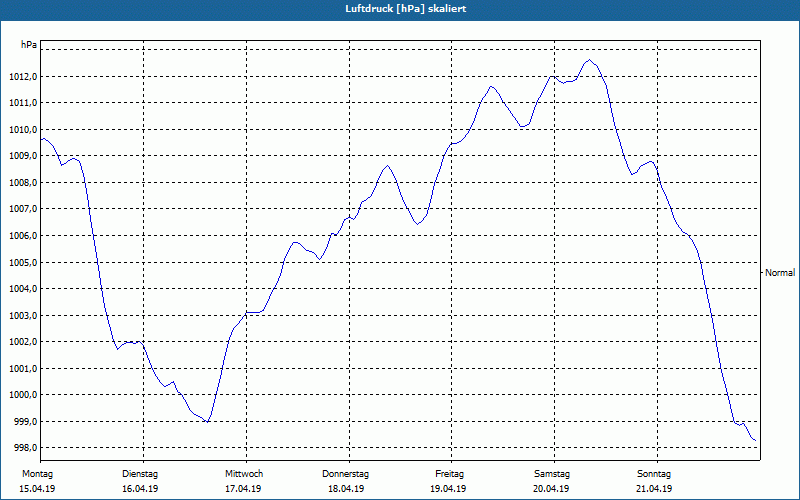Viewport: 800px width, 500px height.
Task: Click the '1004,0' y-axis value
Action: (x=23, y=289)
